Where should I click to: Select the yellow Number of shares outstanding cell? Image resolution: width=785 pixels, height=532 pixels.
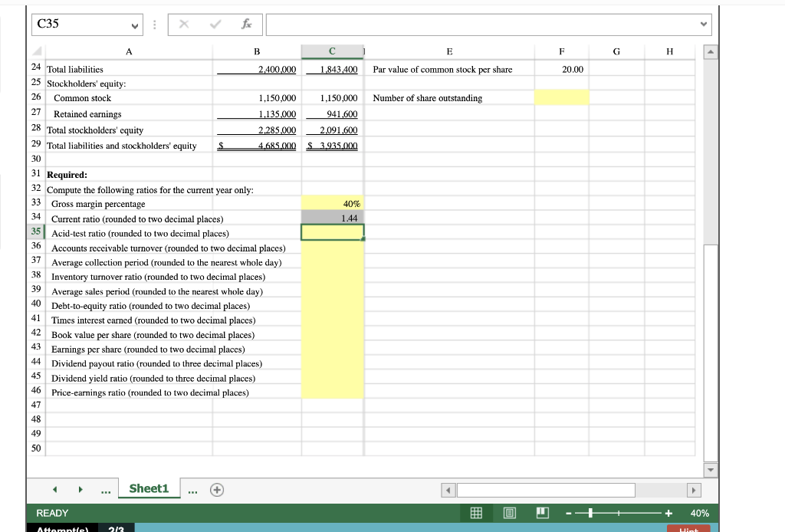[562, 98]
